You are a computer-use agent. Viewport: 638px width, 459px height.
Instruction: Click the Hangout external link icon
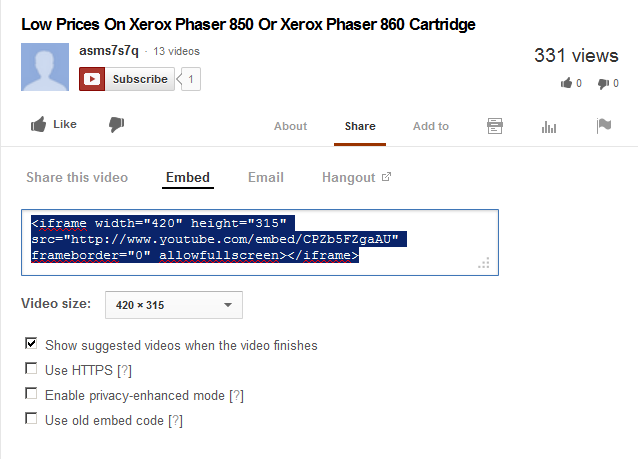pos(386,178)
